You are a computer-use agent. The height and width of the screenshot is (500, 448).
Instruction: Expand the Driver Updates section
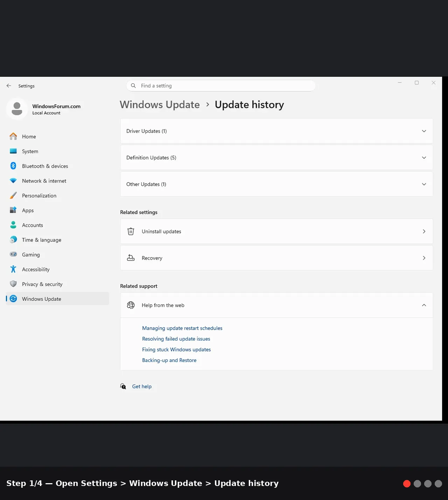click(x=276, y=131)
